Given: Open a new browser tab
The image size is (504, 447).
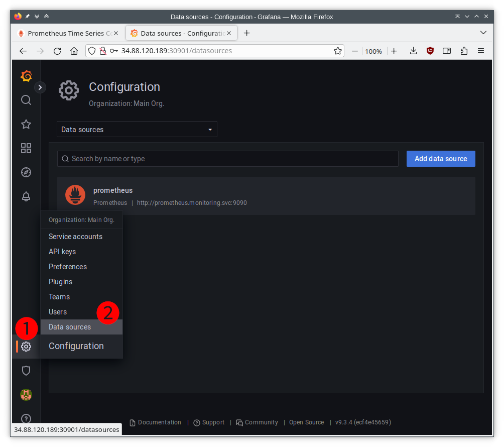Looking at the screenshot, I should pyautogui.click(x=246, y=34).
